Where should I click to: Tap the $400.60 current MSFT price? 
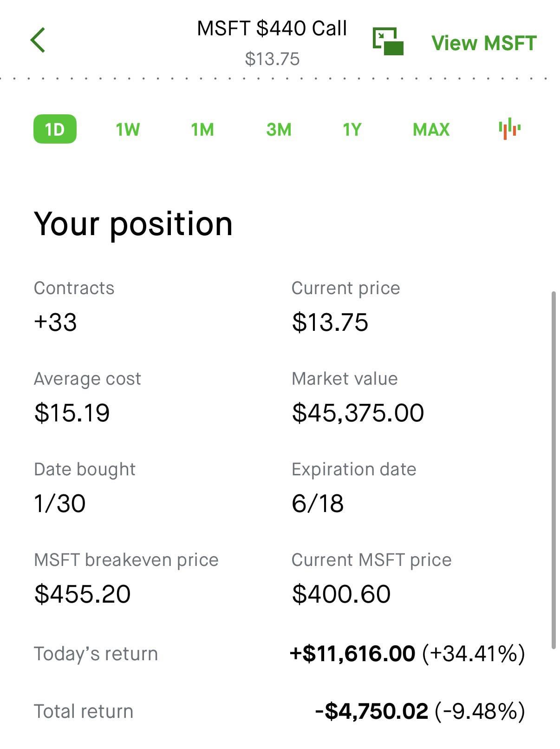[x=341, y=594]
